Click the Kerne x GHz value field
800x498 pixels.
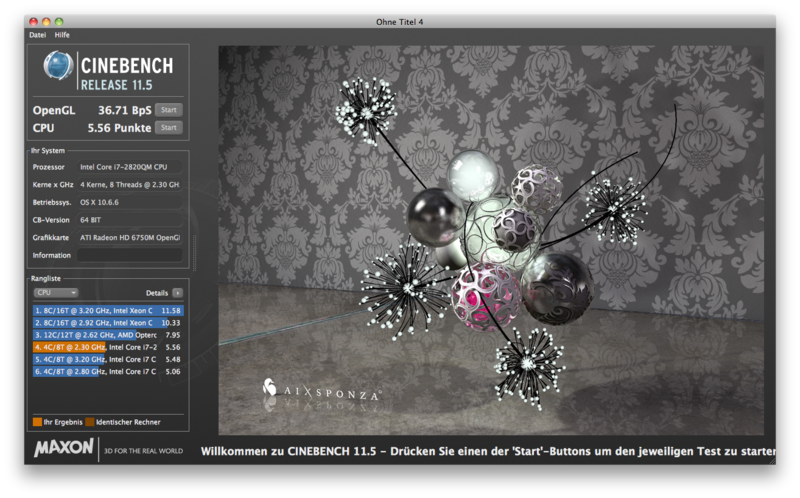(x=130, y=185)
